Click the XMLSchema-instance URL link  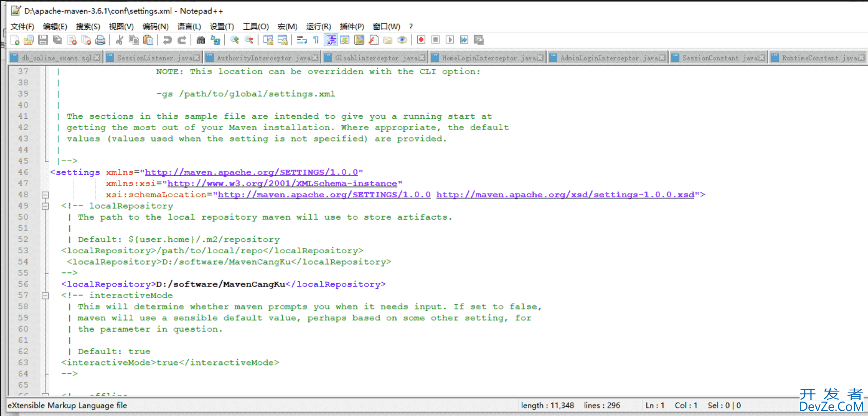[282, 184]
